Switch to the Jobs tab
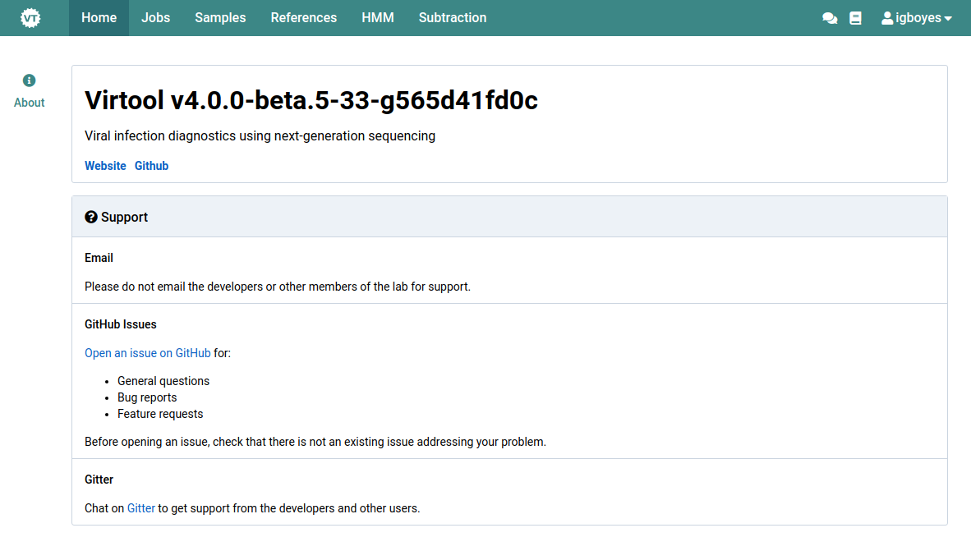Image resolution: width=971 pixels, height=560 pixels. tap(155, 16)
